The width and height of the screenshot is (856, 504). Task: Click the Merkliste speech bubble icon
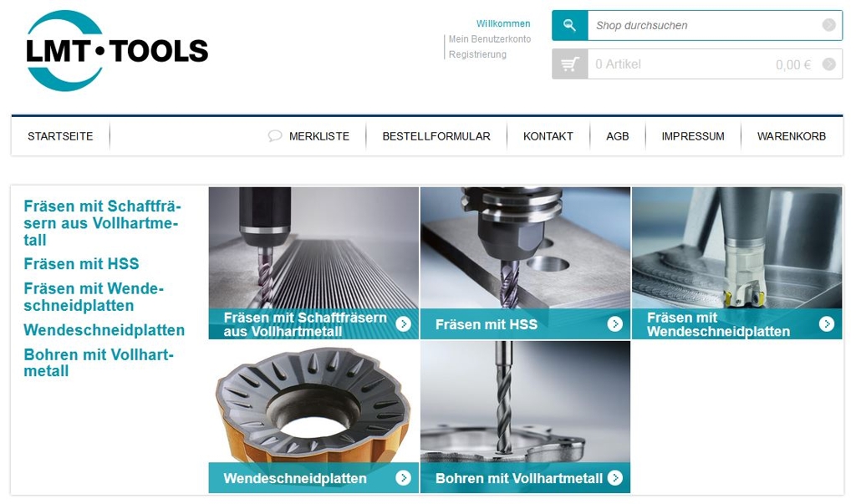pos(274,135)
